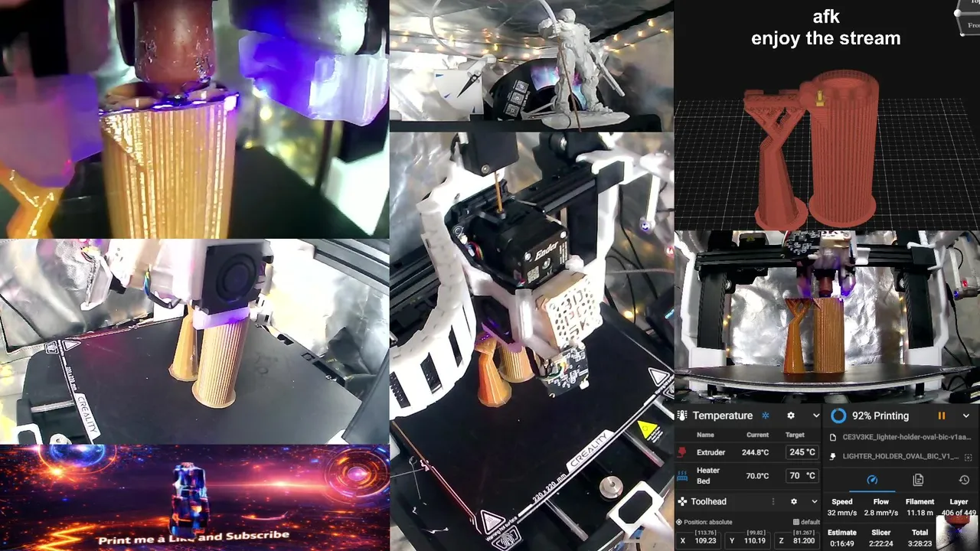
Task: Switch to the print history tab
Action: tap(964, 480)
